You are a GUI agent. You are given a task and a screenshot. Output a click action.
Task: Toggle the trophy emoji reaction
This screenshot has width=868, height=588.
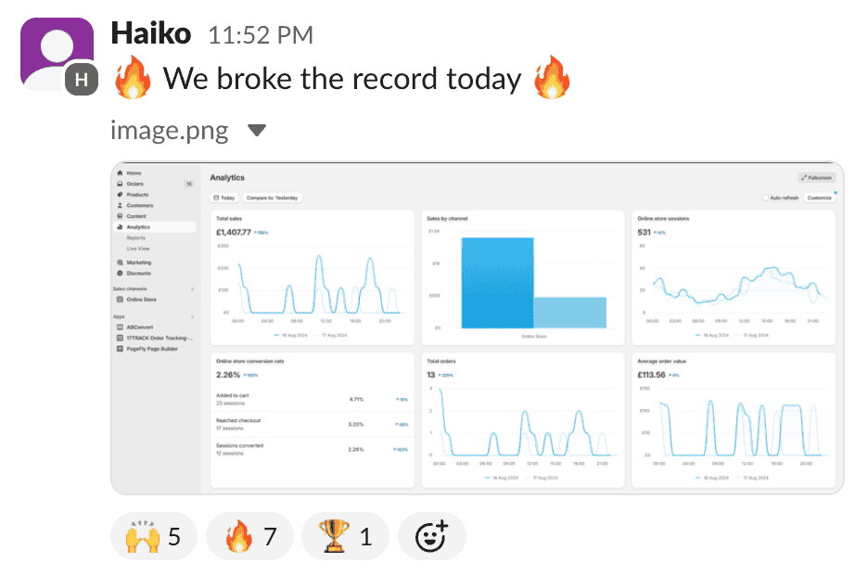click(x=345, y=536)
